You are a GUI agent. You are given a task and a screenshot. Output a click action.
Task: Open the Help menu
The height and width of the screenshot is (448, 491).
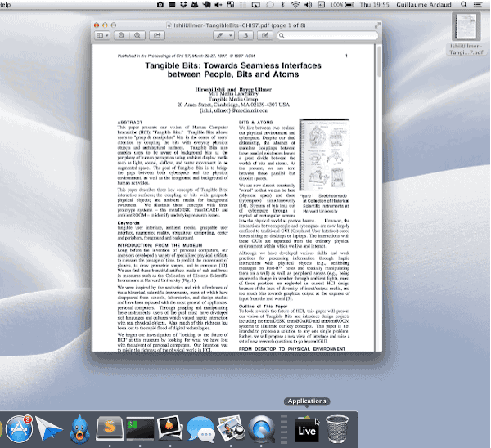(x=6, y=5)
